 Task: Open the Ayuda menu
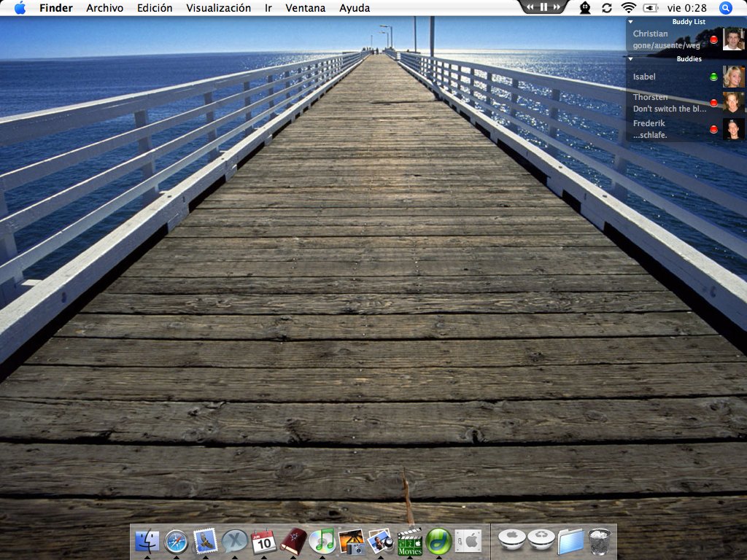coord(355,7)
